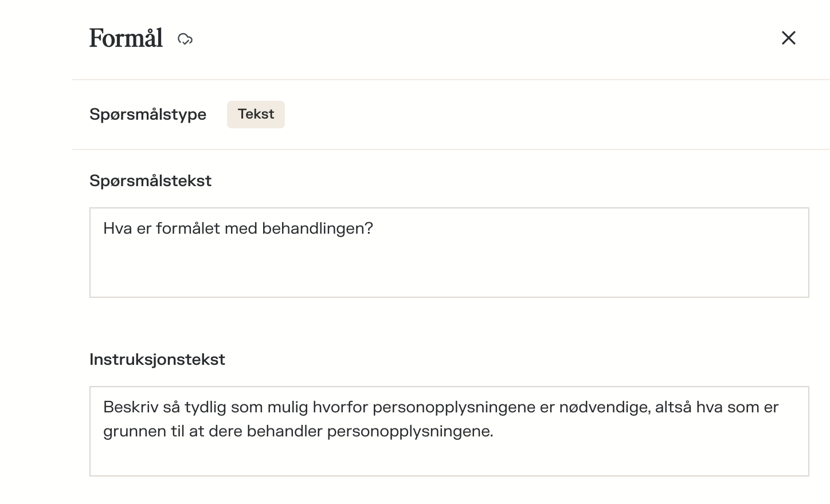The height and width of the screenshot is (504, 830).
Task: Place cursor at the end of the instruction text
Action: click(494, 431)
